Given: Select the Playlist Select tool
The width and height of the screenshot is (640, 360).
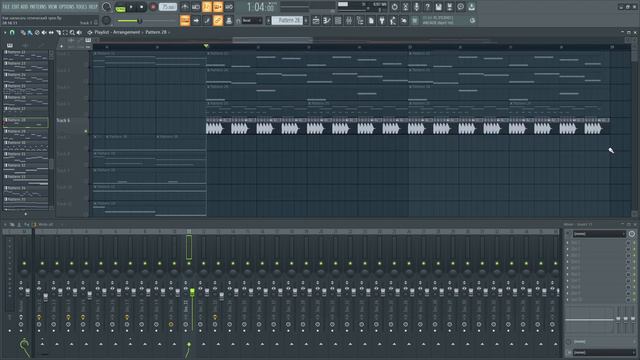Looking at the screenshot, I should tap(65, 32).
